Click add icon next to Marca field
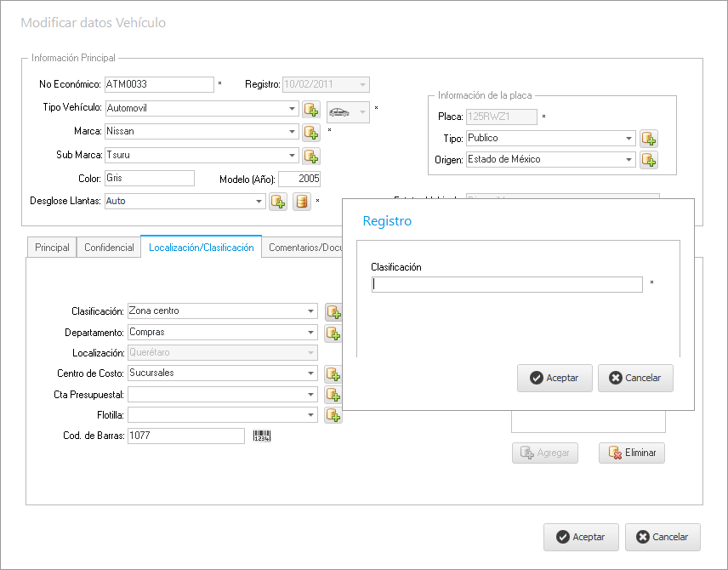 coord(311,133)
